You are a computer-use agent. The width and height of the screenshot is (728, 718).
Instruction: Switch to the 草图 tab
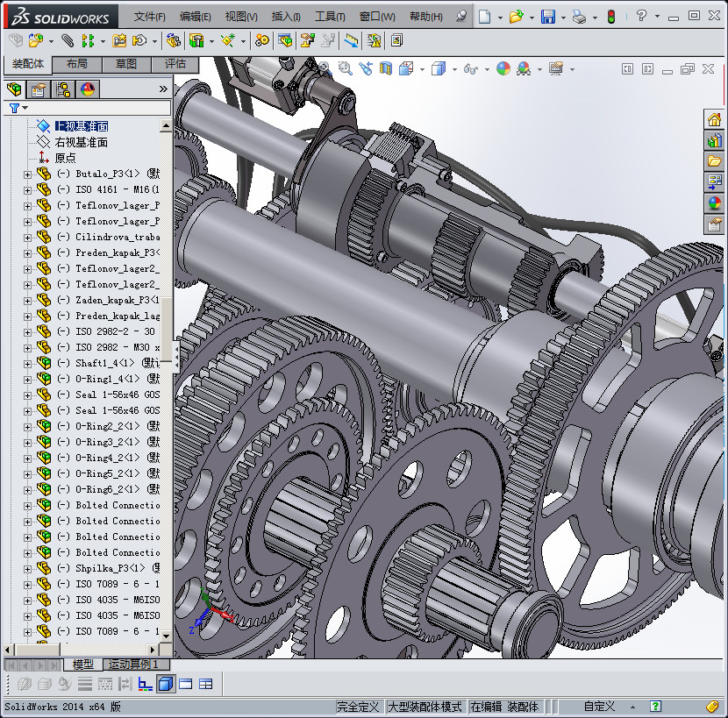[125, 64]
